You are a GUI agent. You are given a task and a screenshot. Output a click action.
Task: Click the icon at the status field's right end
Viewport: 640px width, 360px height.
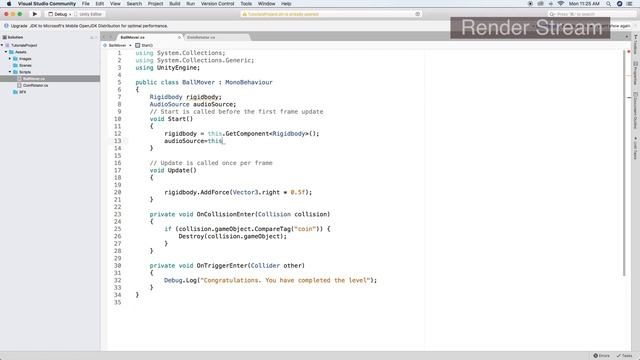[417, 14]
